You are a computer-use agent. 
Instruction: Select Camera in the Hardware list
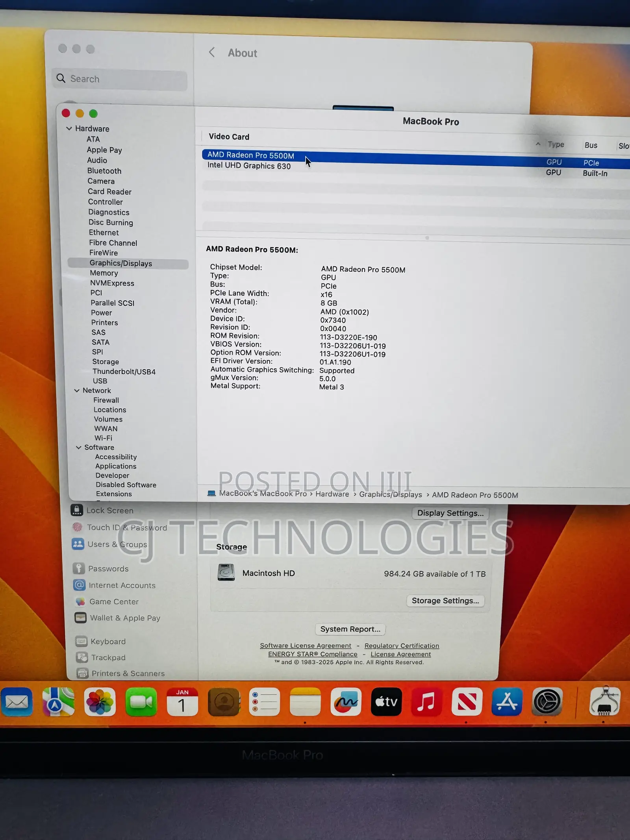101,181
